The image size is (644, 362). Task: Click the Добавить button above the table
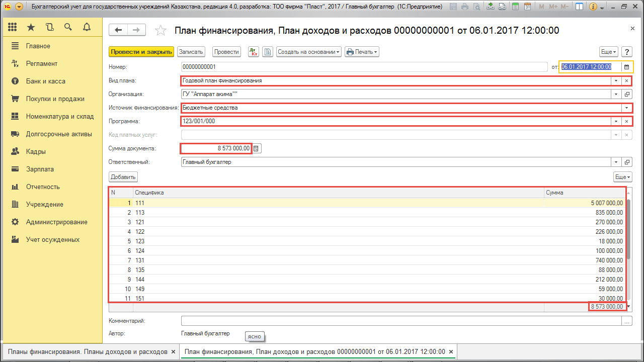(x=122, y=176)
